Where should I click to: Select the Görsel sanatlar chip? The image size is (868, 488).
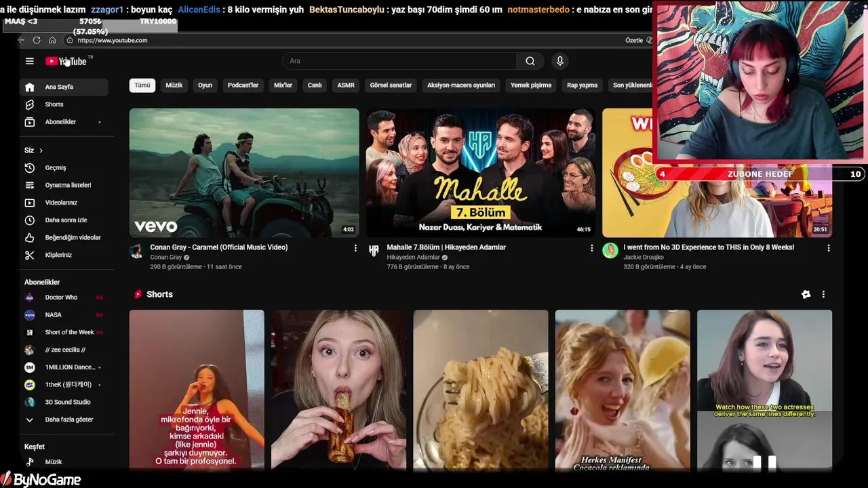[391, 85]
